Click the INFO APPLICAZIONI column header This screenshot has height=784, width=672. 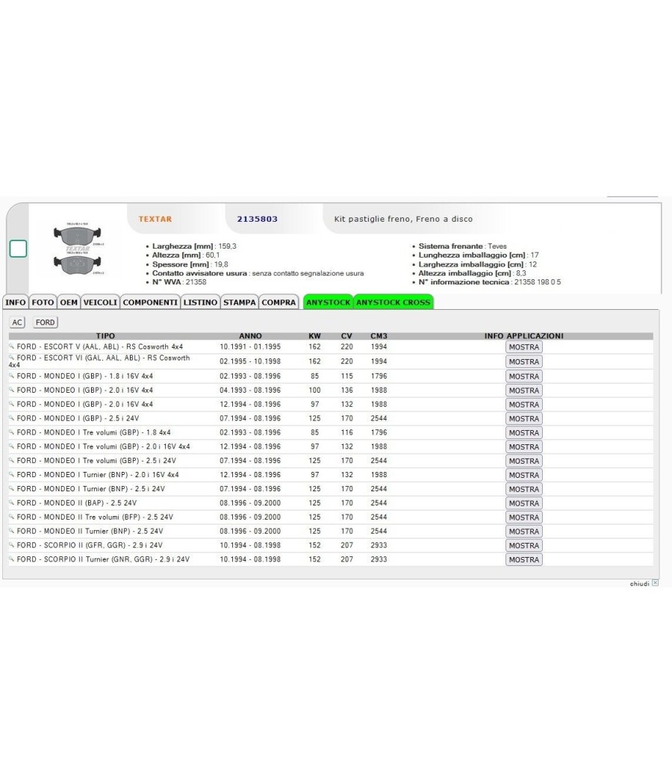tap(523, 336)
